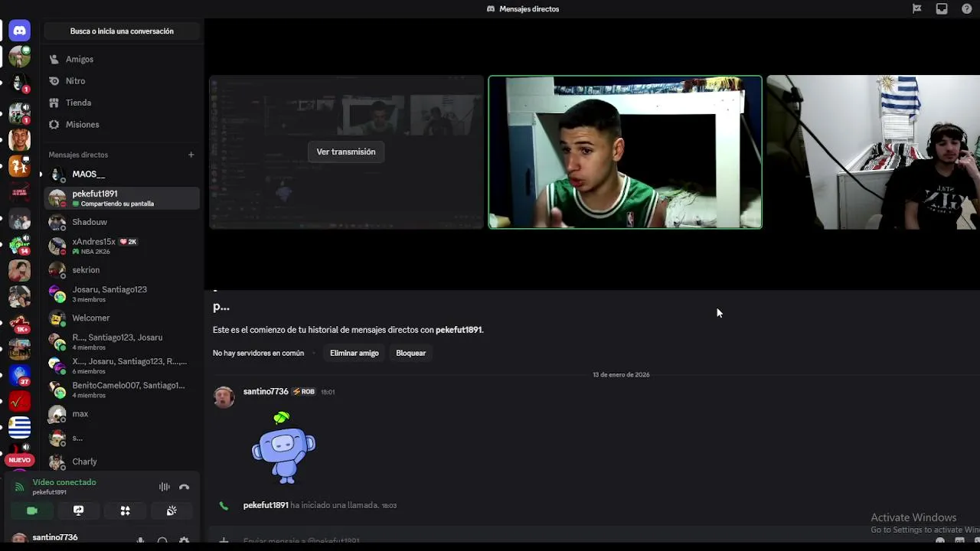Open the activities shapes button
This screenshot has height=551, width=980.
point(125,510)
